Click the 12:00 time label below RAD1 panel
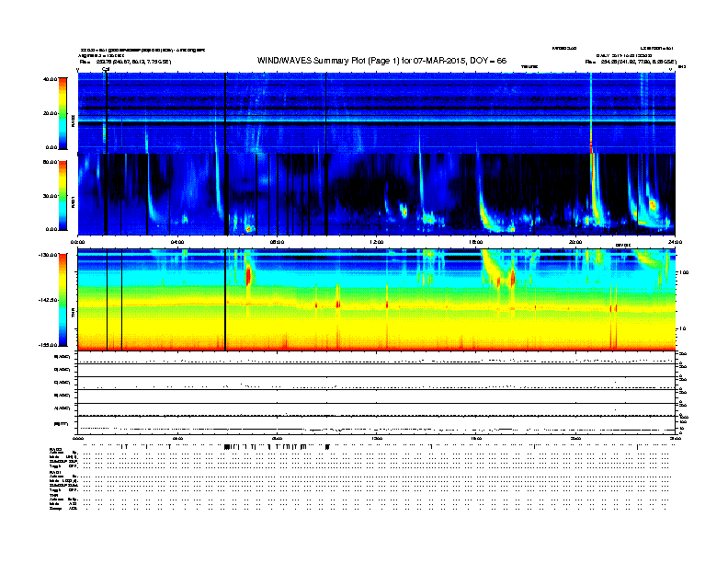This screenshot has height=563, width=728. (x=377, y=242)
